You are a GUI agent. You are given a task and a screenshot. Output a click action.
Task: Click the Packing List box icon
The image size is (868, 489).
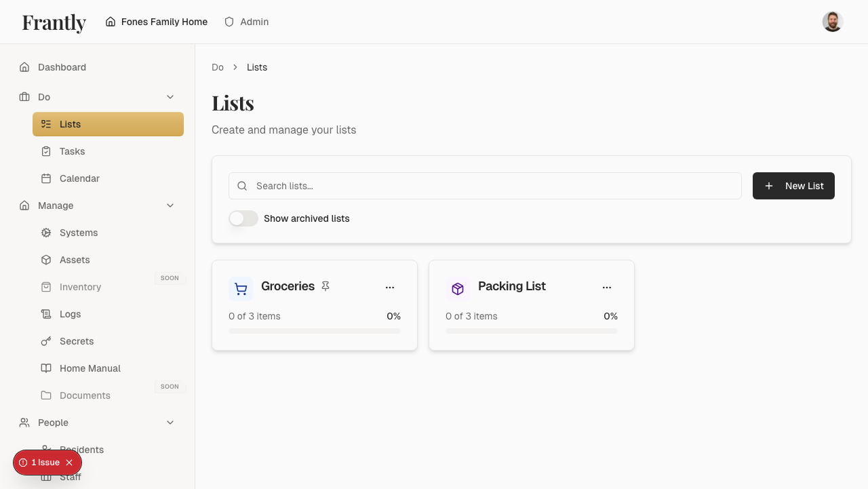coord(458,288)
